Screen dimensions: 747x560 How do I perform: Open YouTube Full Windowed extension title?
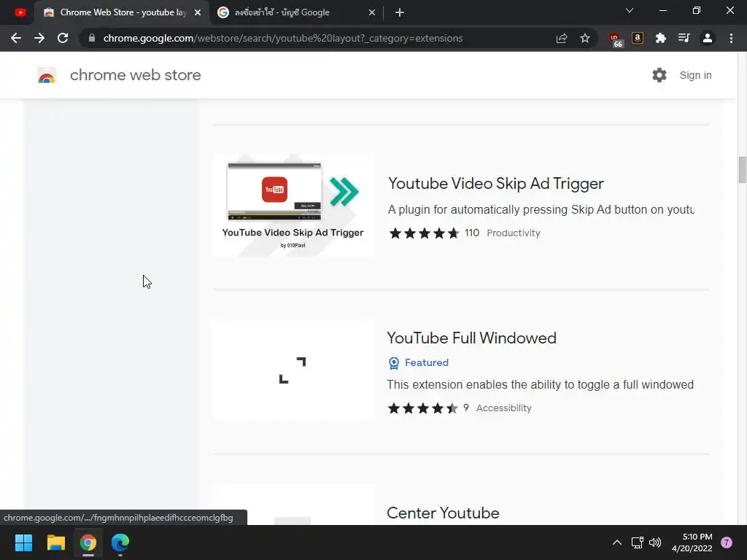(472, 338)
